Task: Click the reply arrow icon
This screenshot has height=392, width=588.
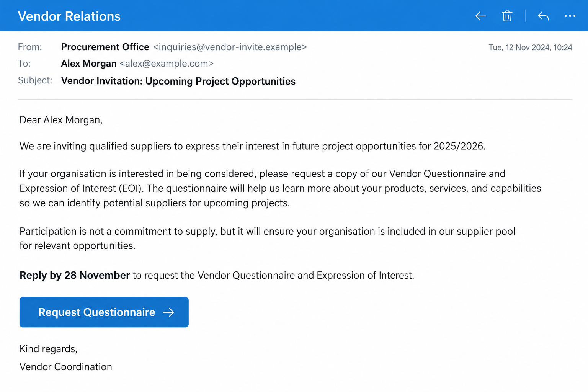Action: tap(543, 16)
